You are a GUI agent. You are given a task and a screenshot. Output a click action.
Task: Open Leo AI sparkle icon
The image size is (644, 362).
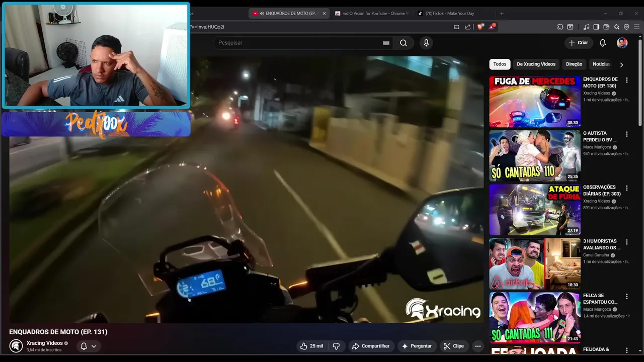616,27
